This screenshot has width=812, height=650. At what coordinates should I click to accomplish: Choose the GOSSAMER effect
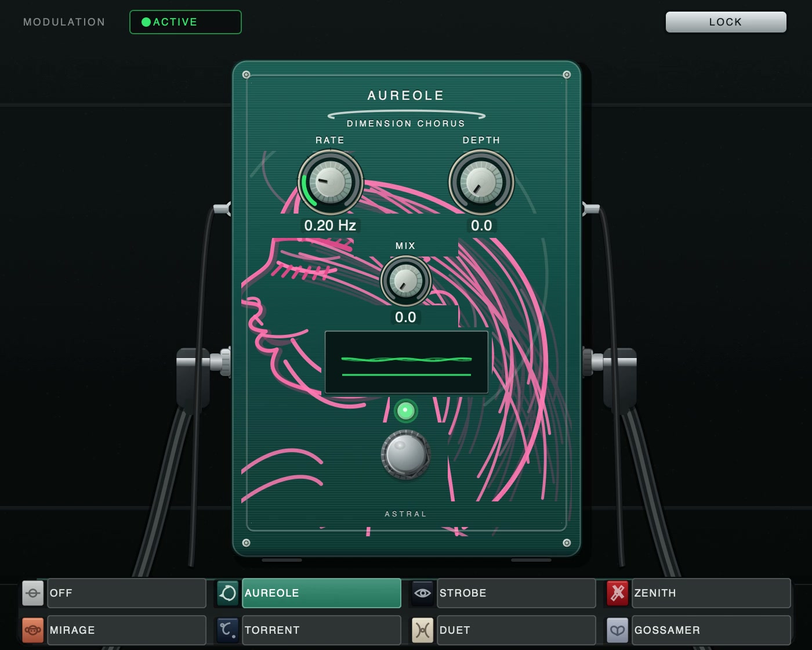pyautogui.click(x=711, y=630)
